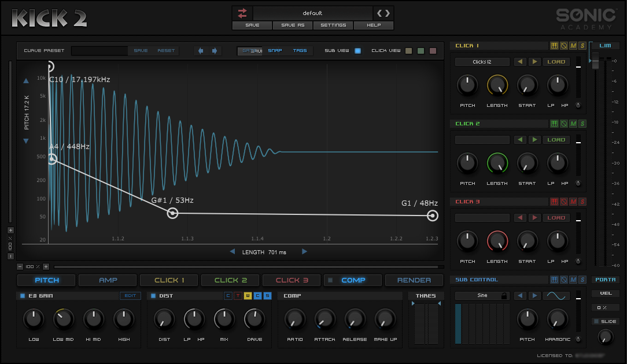Increase length with the right arrow
Screen dimensions: 627x364
(304, 252)
